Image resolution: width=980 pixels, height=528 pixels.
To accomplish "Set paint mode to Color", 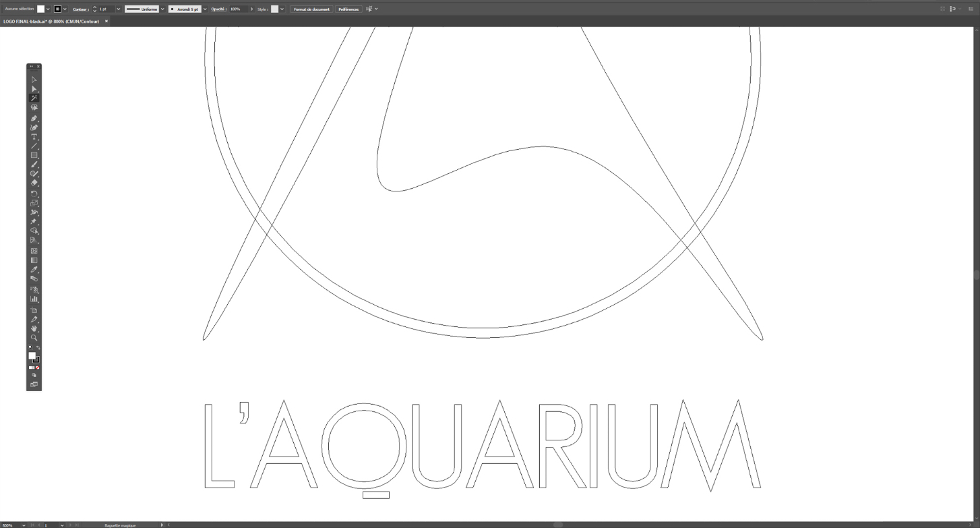I will 30,368.
